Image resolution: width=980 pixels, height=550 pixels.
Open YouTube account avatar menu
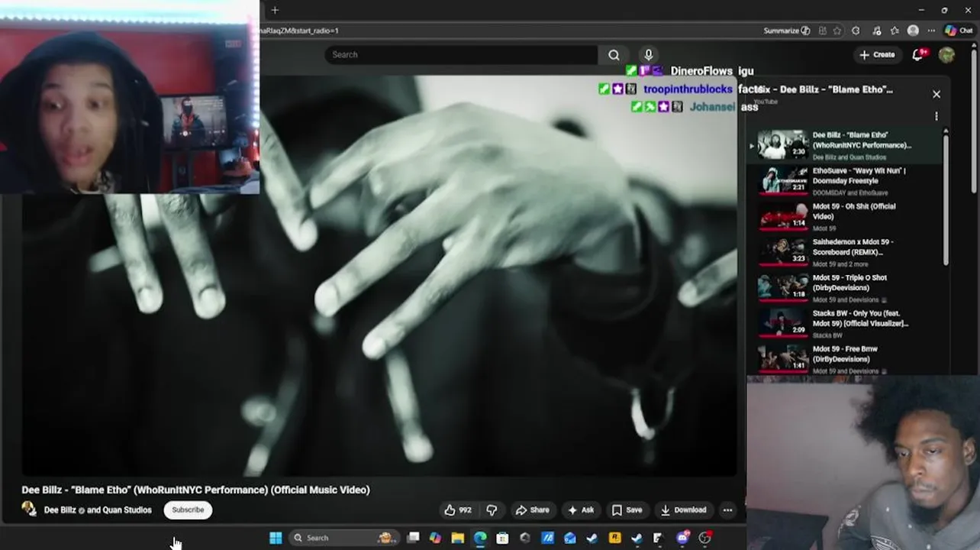[946, 54]
